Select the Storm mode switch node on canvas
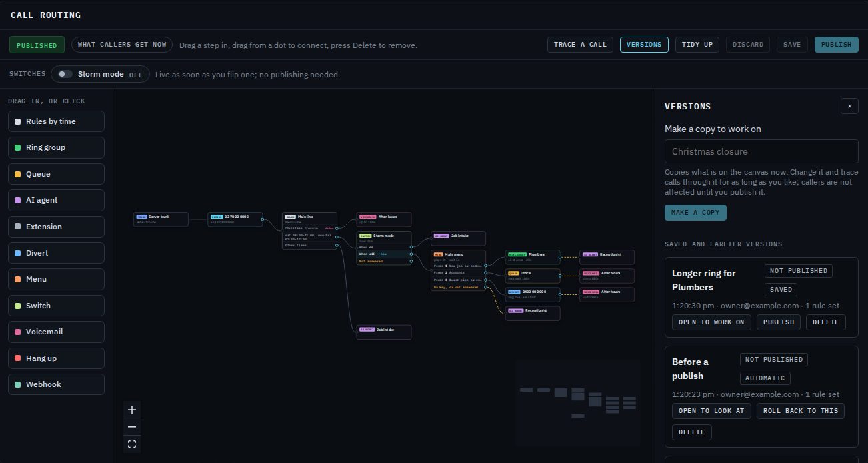This screenshot has height=463, width=868. coord(384,248)
